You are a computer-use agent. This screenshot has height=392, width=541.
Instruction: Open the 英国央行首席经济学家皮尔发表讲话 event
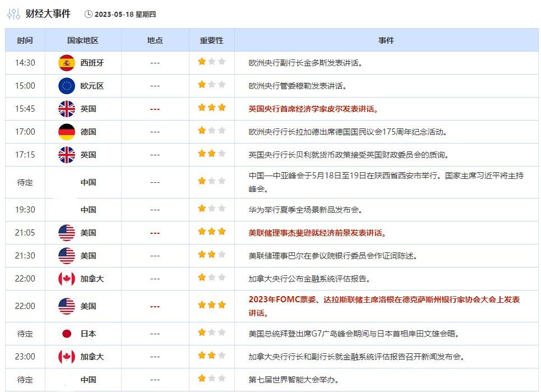(313, 109)
